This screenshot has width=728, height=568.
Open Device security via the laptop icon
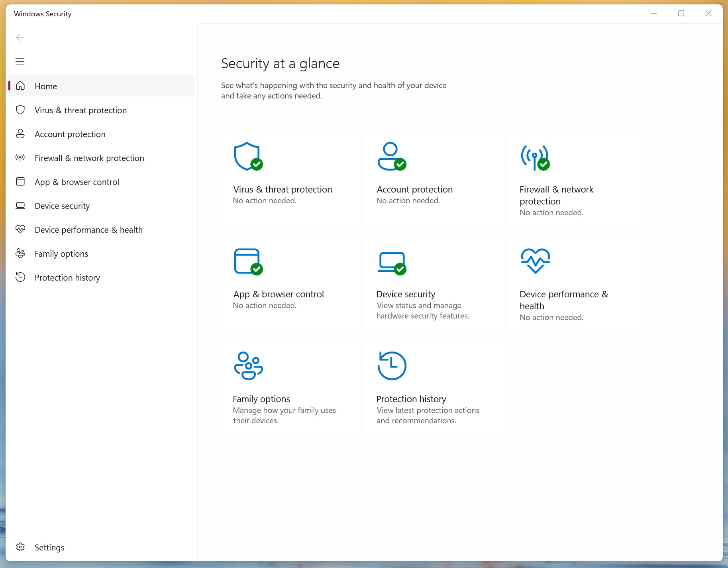pyautogui.click(x=391, y=262)
